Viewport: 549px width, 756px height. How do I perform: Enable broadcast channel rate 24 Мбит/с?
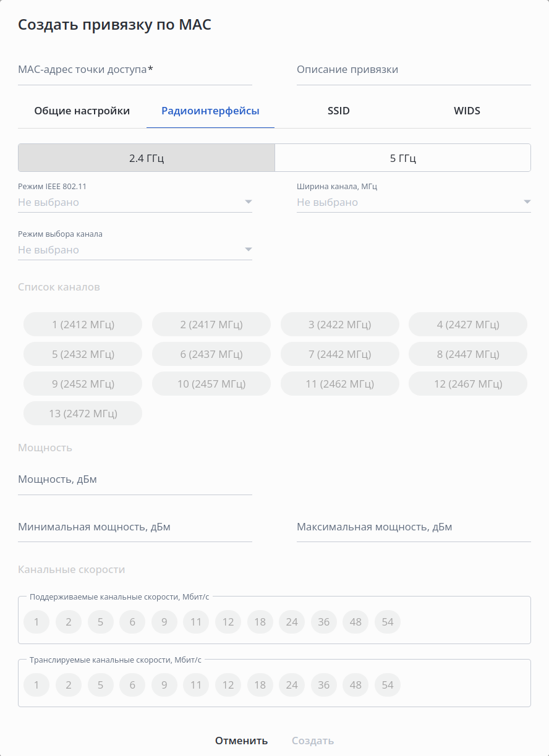292,685
